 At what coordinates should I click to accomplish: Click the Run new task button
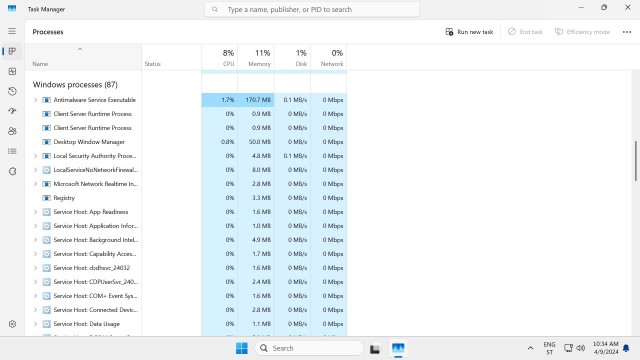coord(469,32)
